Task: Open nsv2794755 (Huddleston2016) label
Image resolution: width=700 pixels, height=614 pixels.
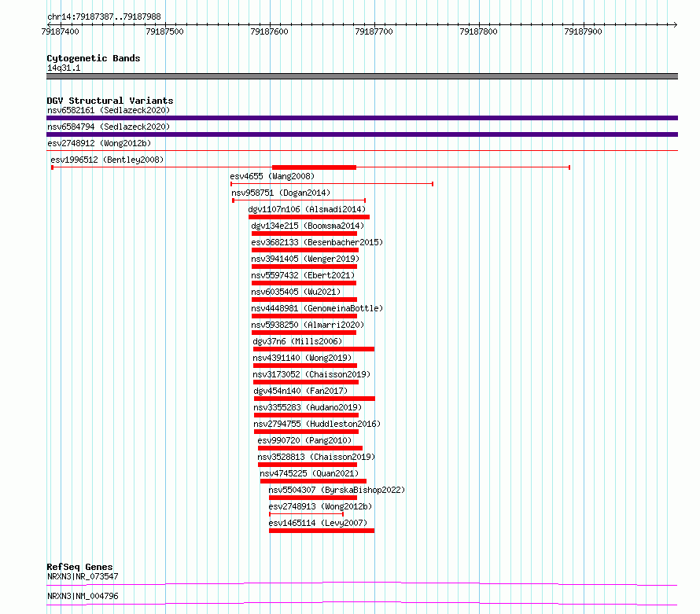Action: [x=317, y=424]
